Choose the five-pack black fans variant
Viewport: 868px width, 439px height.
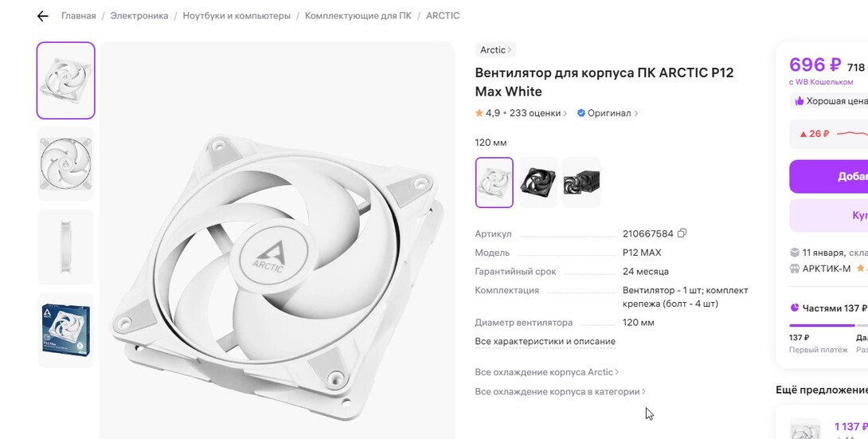581,182
